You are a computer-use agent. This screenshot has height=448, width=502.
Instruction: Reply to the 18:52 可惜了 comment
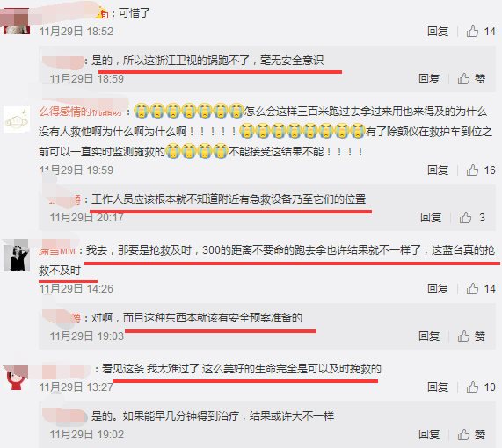(x=438, y=31)
